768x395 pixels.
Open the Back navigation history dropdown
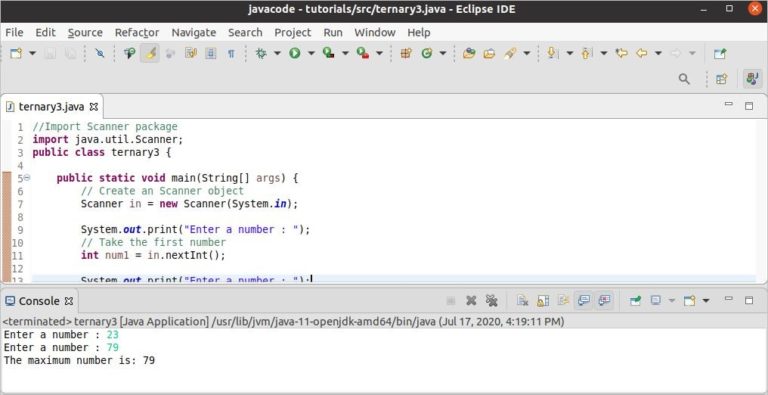click(x=658, y=53)
